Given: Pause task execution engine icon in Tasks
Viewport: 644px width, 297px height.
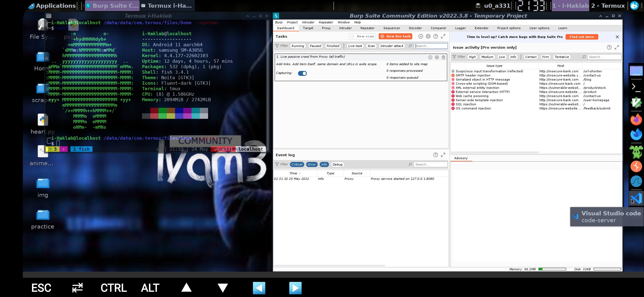Looking at the screenshot, I should pos(421,36).
